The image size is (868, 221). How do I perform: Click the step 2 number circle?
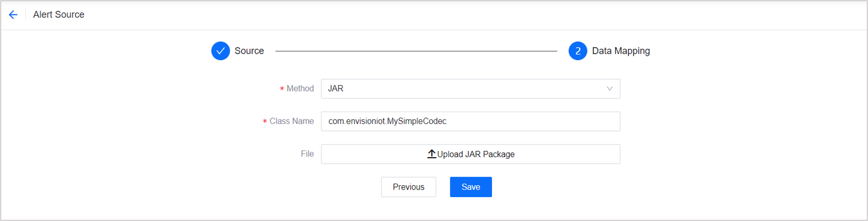coord(577,51)
